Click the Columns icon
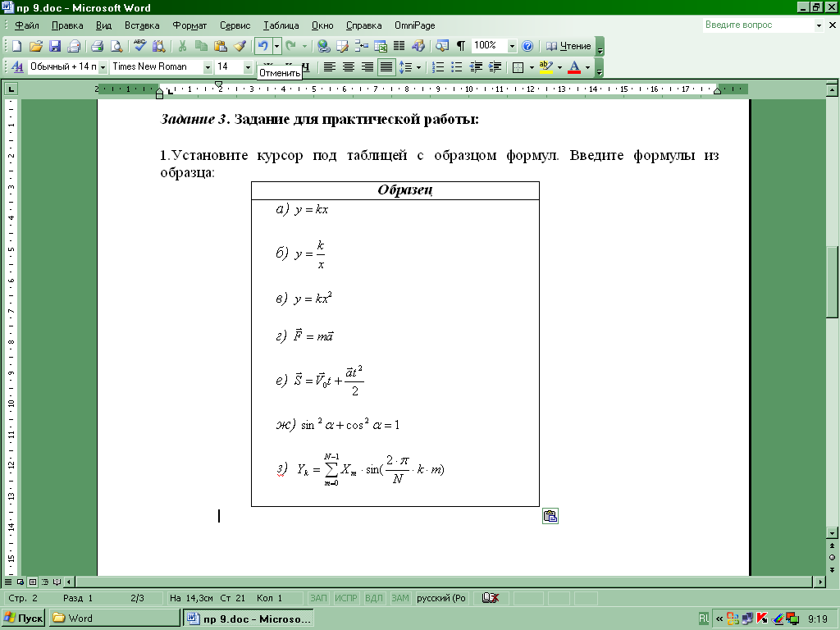This screenshot has width=840, height=630. [399, 46]
